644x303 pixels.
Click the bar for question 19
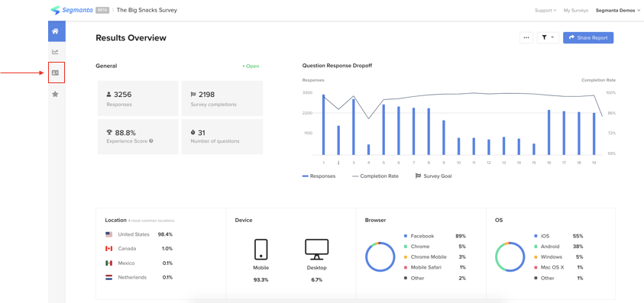point(594,134)
